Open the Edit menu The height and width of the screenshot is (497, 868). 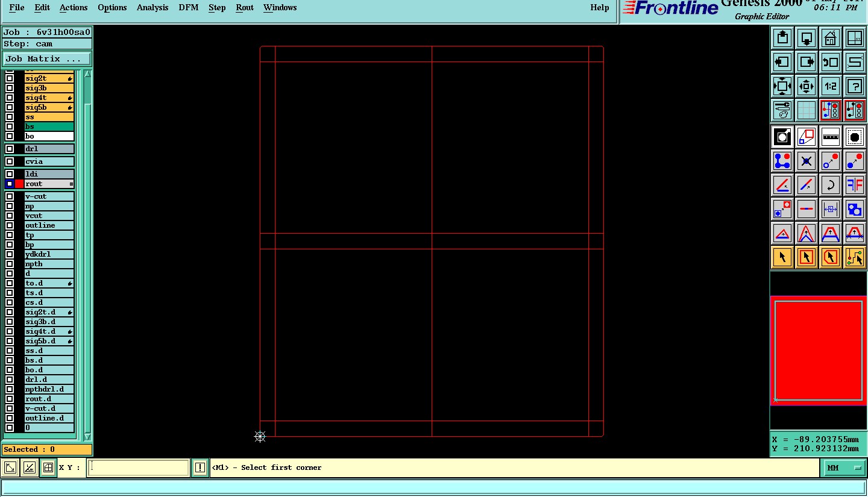[42, 7]
